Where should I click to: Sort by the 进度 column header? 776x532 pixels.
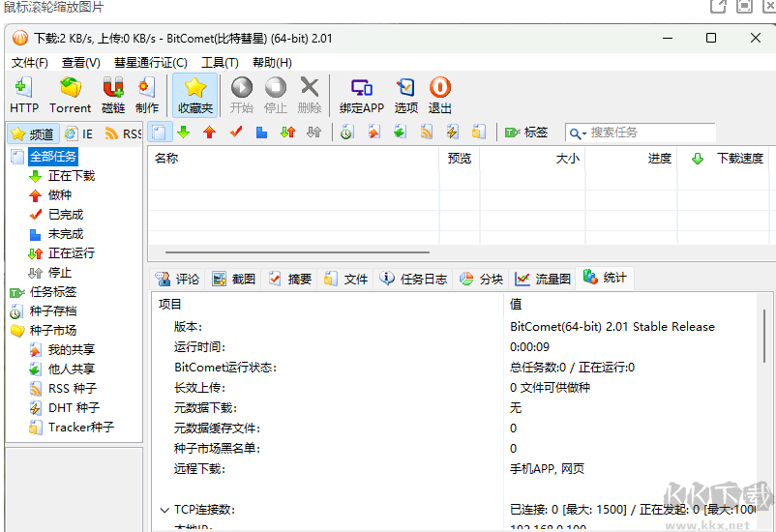coord(632,159)
